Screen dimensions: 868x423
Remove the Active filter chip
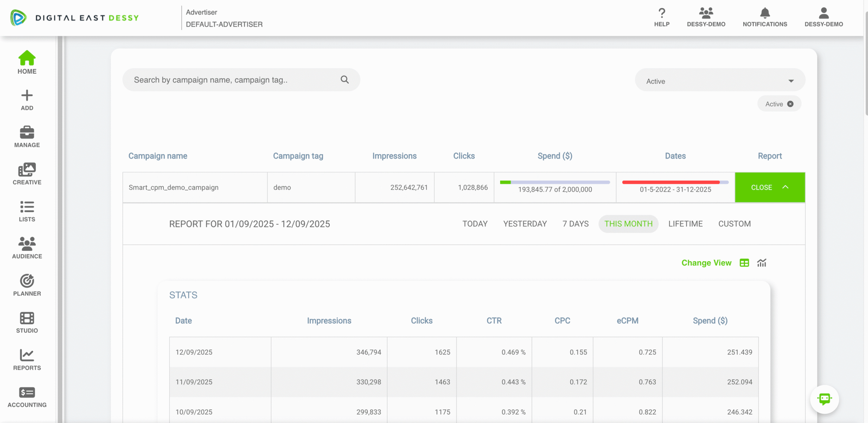790,104
